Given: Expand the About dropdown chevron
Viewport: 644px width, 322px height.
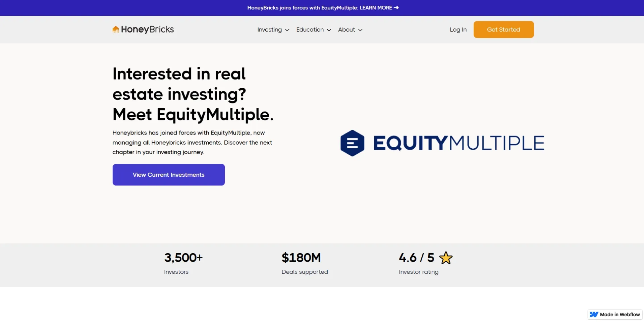Looking at the screenshot, I should click(360, 30).
